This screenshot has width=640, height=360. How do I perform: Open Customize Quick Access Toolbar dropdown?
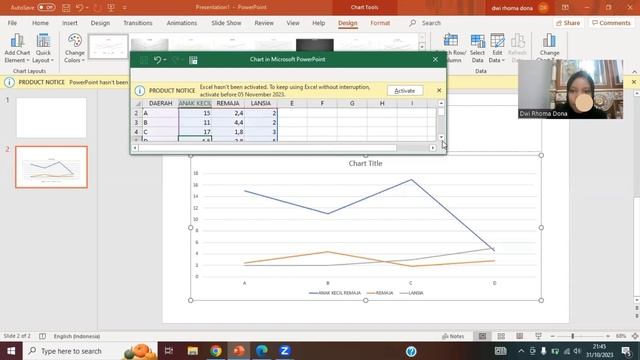(x=124, y=7)
